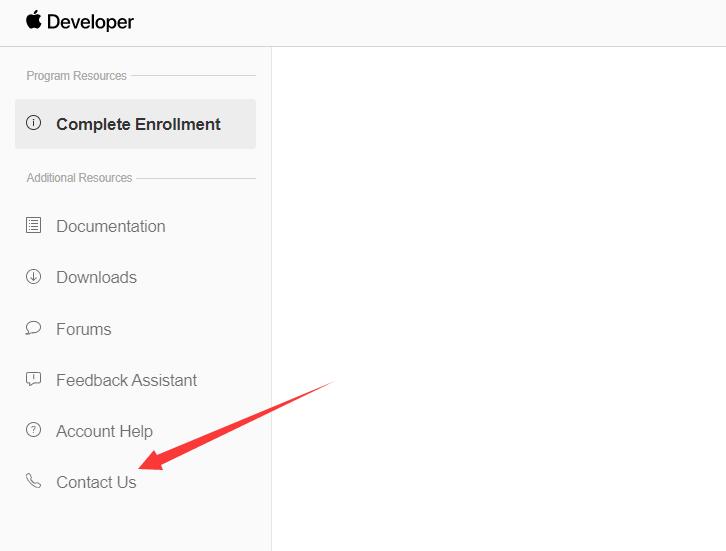
Task: Click the Account Help question mark icon
Action: 33,430
